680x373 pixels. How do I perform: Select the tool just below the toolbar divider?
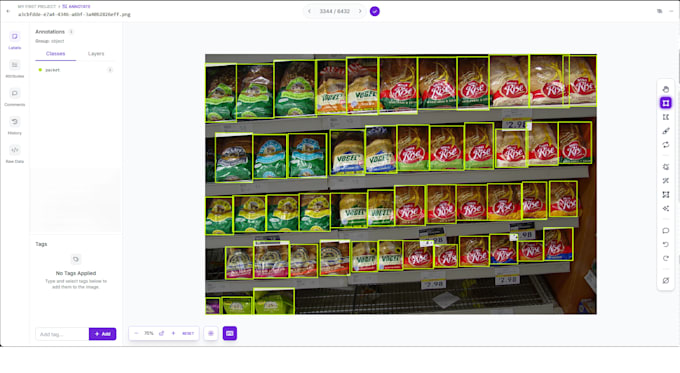[x=666, y=167]
